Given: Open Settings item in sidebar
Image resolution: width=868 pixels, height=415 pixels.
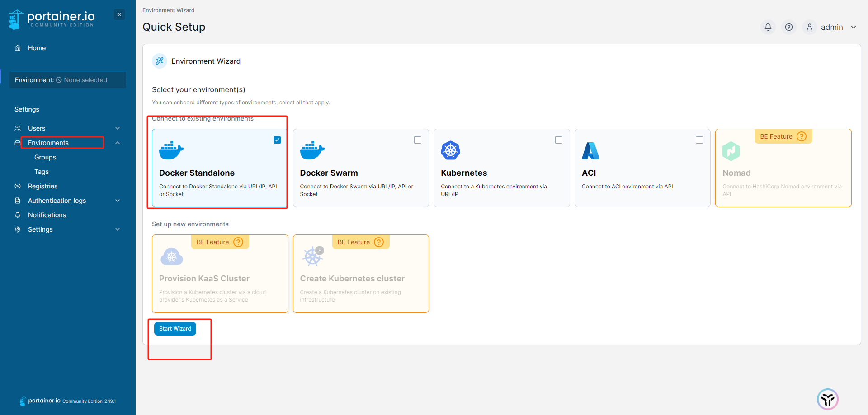Looking at the screenshot, I should (x=40, y=229).
